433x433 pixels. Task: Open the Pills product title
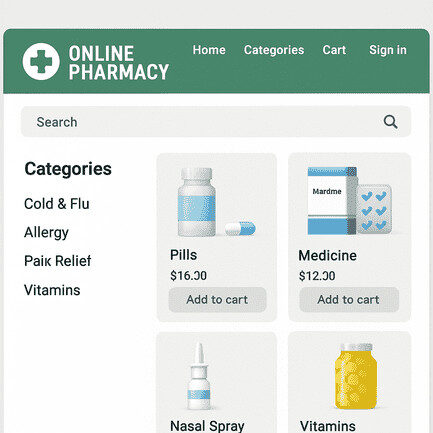tap(183, 255)
